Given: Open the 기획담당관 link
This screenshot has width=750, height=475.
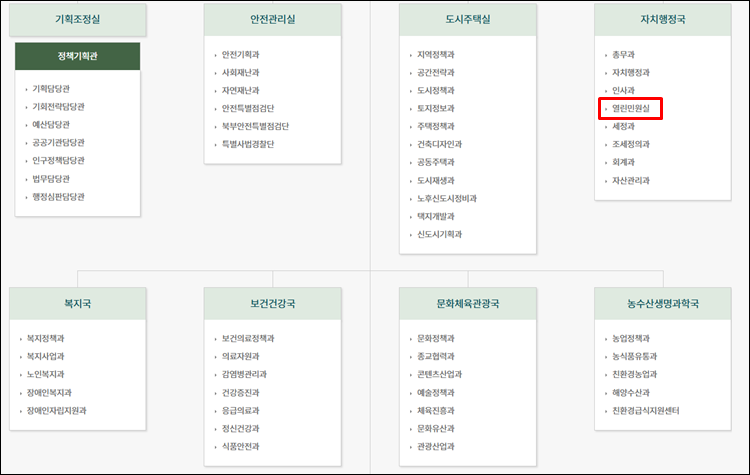Looking at the screenshot, I should (x=51, y=89).
